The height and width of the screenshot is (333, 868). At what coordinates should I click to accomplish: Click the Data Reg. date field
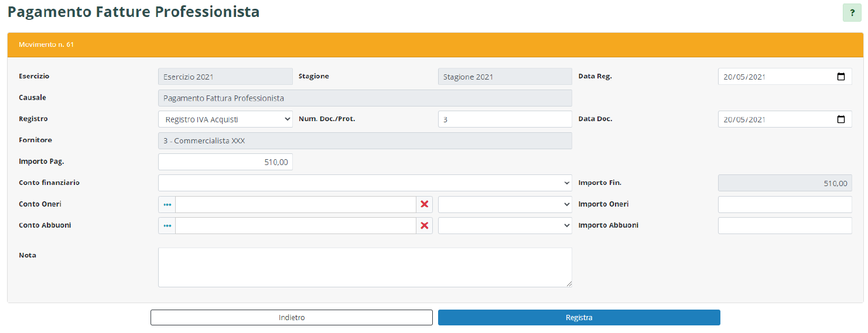pyautogui.click(x=773, y=77)
